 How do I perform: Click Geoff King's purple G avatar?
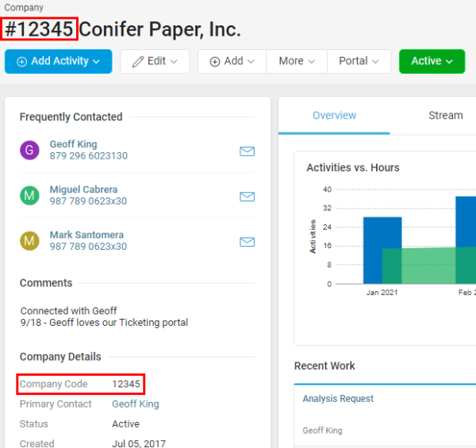pos(29,151)
